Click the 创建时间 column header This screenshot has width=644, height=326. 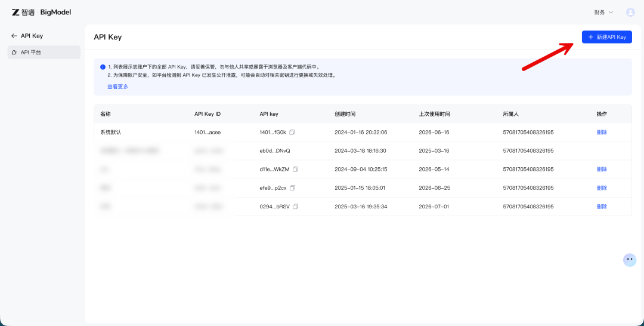[345, 114]
